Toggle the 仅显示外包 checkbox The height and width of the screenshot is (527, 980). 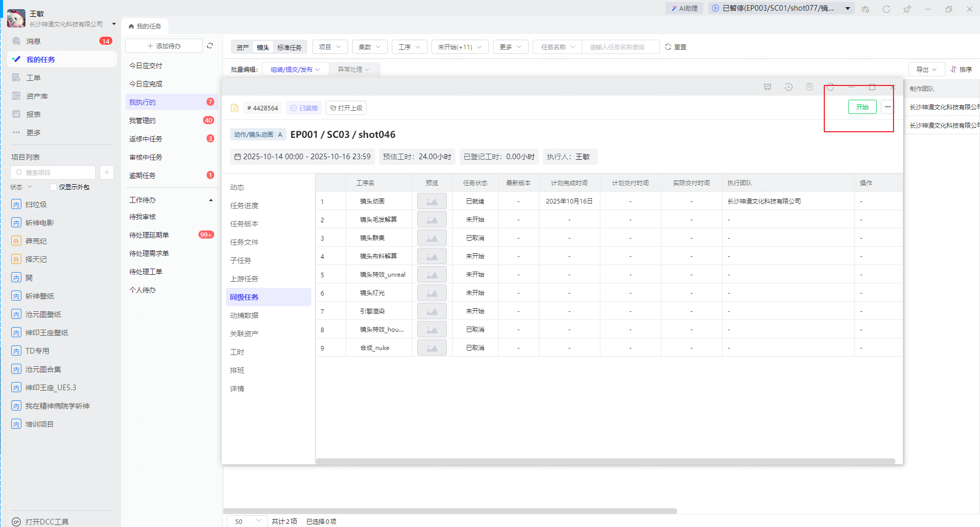[53, 187]
